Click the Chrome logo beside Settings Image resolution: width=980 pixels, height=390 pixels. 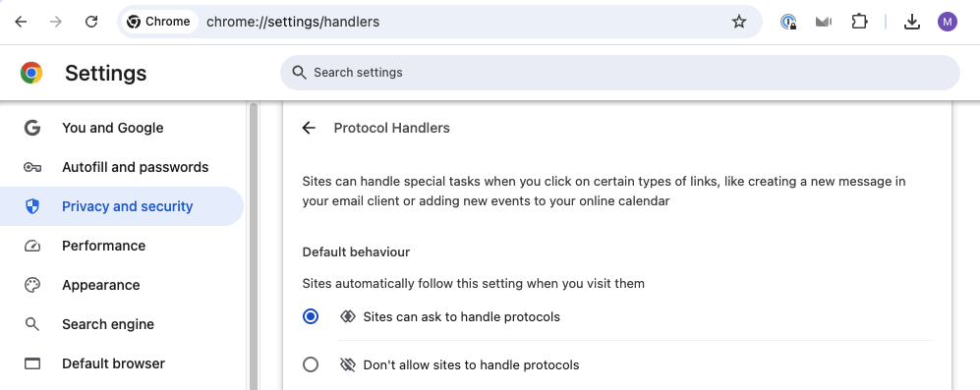coord(31,73)
